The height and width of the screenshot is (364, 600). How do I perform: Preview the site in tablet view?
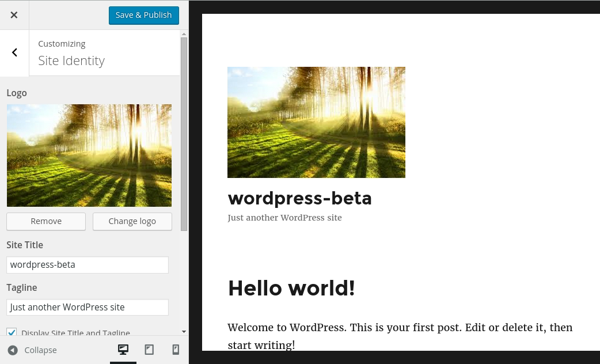pos(149,350)
